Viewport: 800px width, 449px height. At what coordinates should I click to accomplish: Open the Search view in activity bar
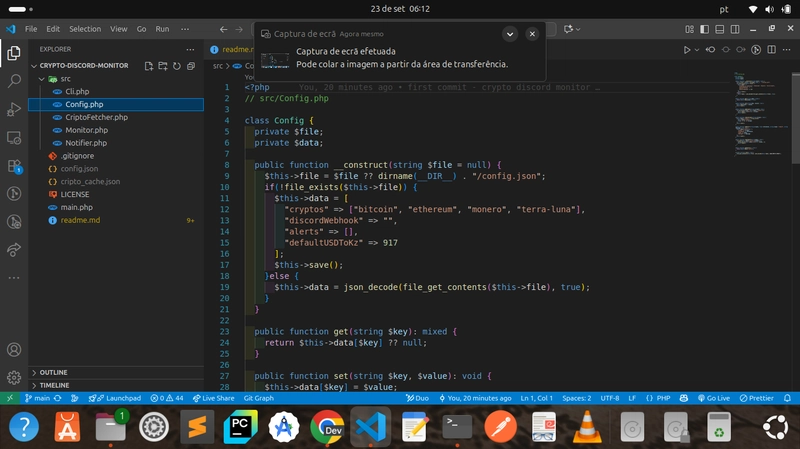pyautogui.click(x=14, y=79)
